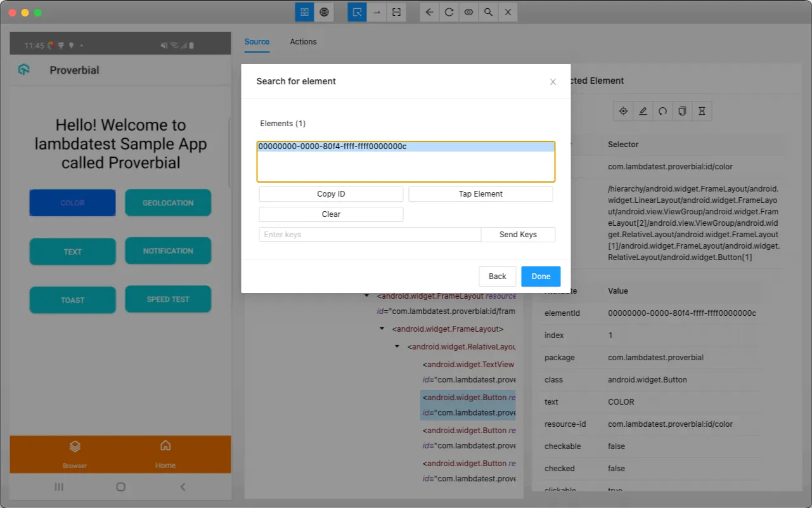Collapse the FrameLayout resource-id tree node
812x508 pixels.
click(x=367, y=296)
